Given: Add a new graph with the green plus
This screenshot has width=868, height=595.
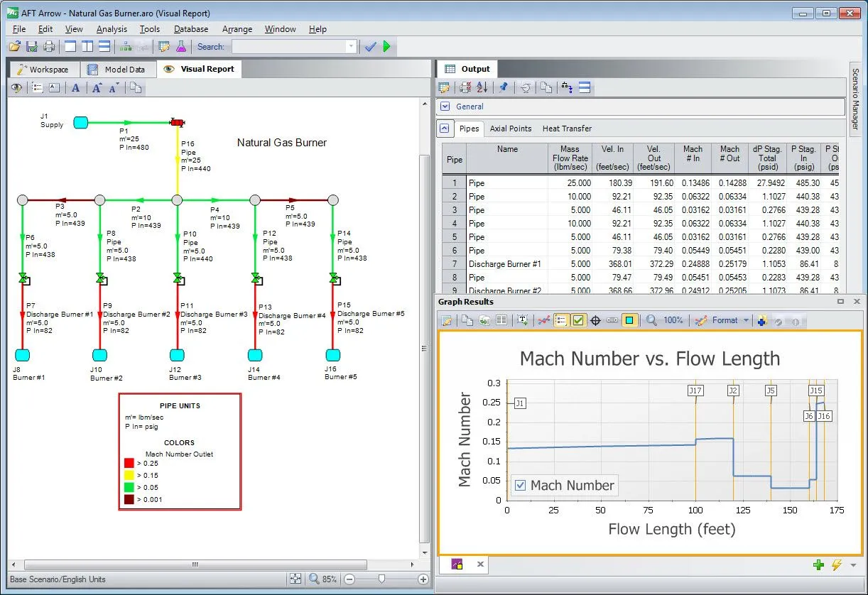Looking at the screenshot, I should tap(818, 564).
